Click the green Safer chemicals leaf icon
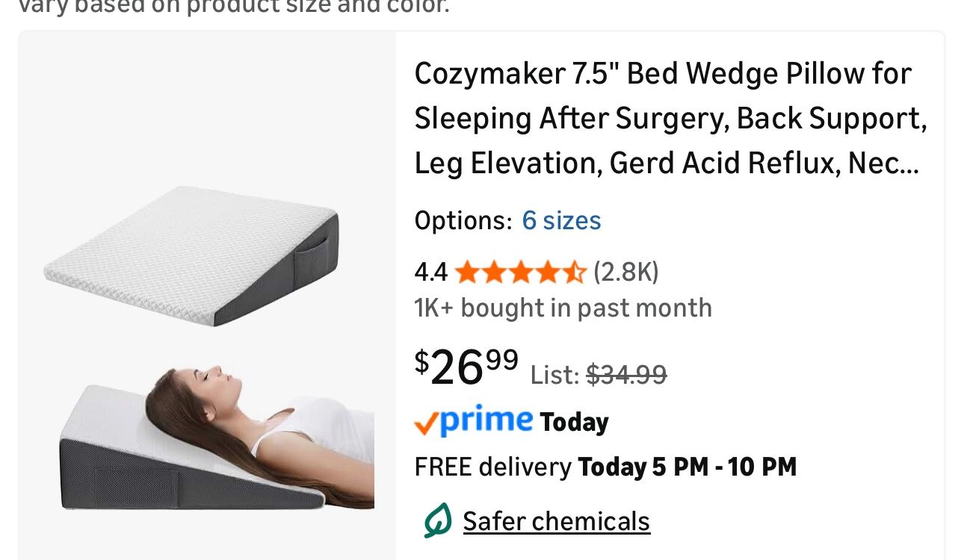This screenshot has width=964, height=560. click(x=436, y=520)
